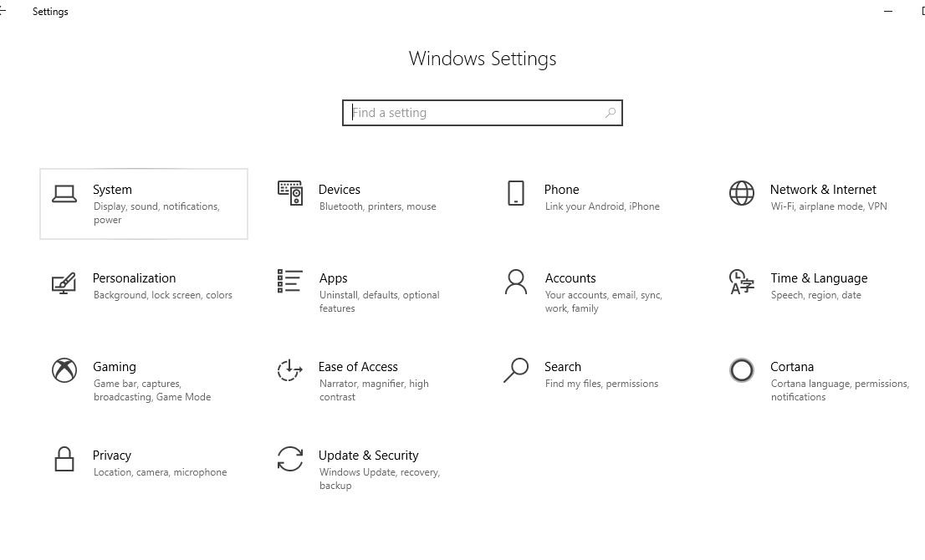Screen dimensions: 925x560
Task: Select the Privacy padlock icon
Action: point(64,459)
